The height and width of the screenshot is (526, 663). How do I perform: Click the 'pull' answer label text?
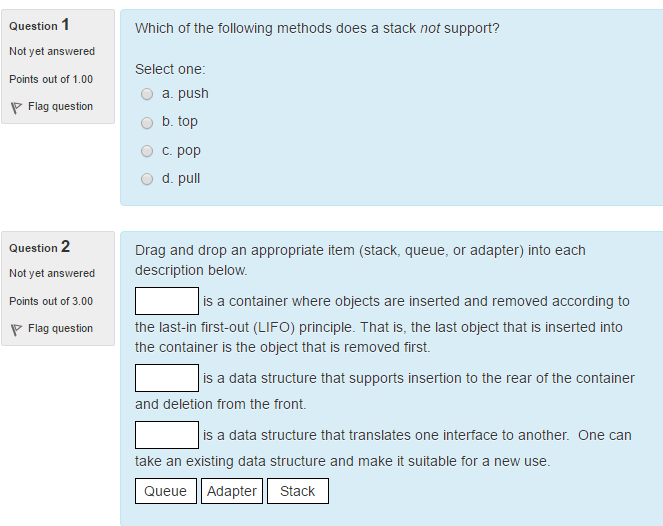189,178
